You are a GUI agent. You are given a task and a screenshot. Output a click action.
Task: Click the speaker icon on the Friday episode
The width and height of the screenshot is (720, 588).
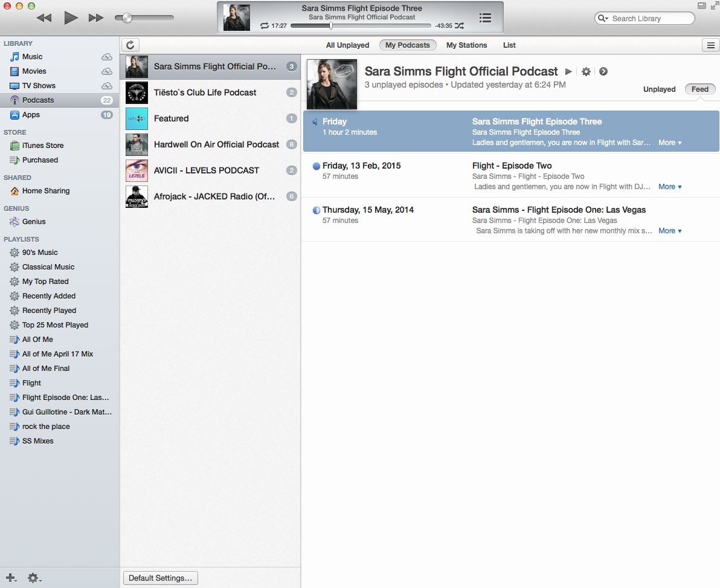click(315, 121)
